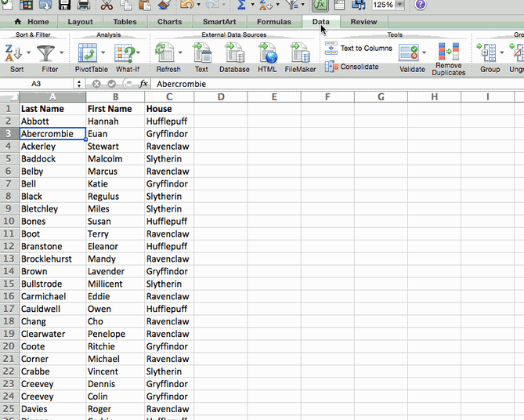Viewport: 524px width, 420px height.
Task: Click the What-If analysis icon
Action: [x=125, y=53]
